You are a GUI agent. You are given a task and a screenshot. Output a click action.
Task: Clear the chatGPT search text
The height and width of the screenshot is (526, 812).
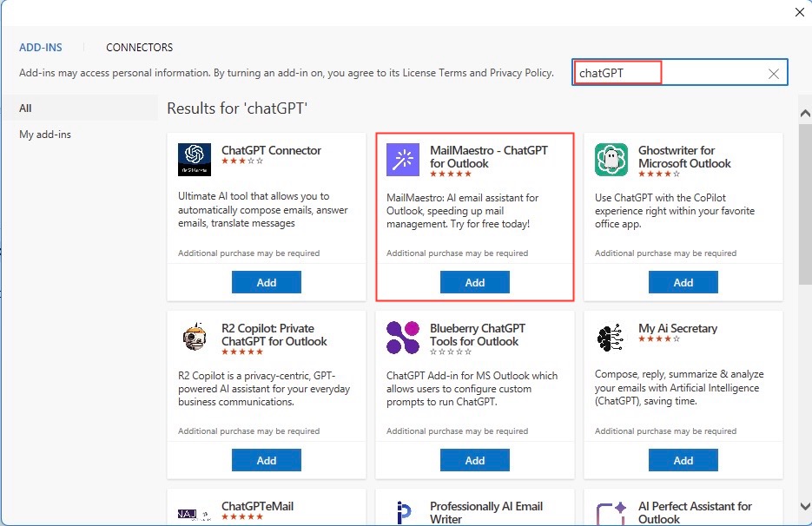(774, 74)
